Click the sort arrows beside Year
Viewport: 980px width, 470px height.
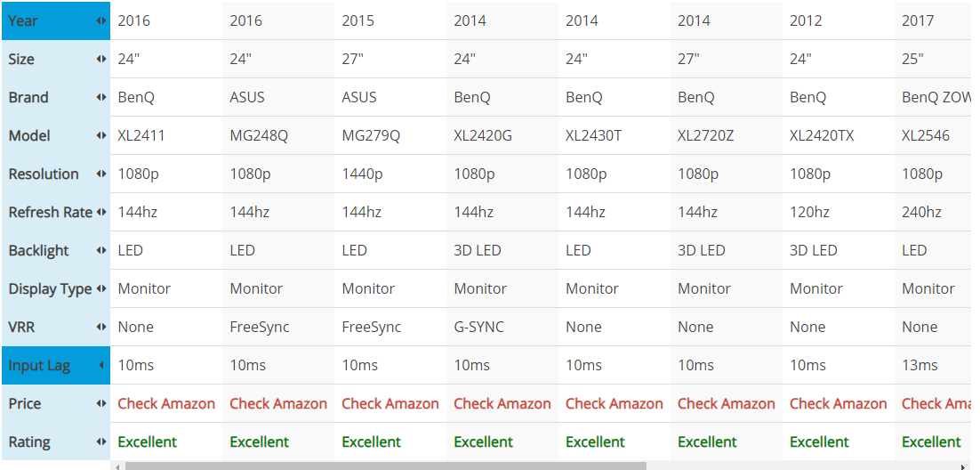click(x=101, y=20)
